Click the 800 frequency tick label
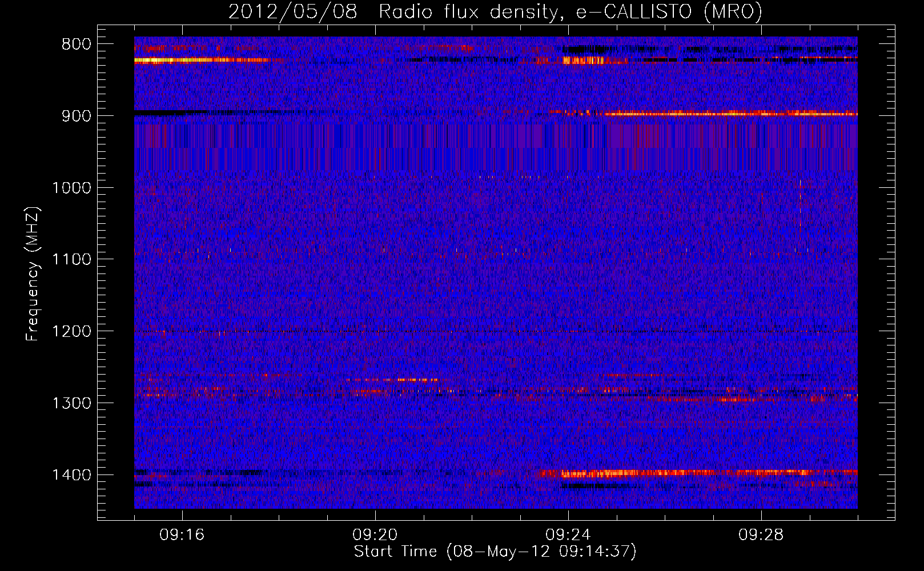Viewport: 924px width, 571px height. click(x=77, y=45)
